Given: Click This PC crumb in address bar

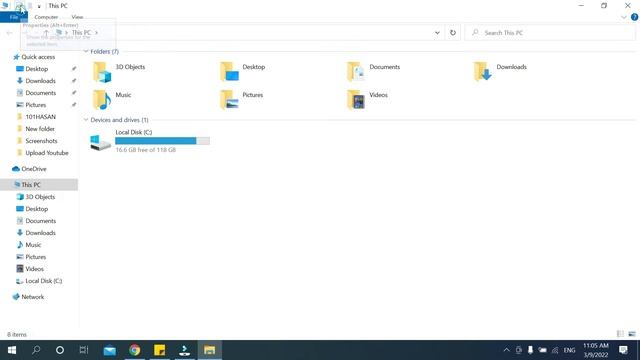Looking at the screenshot, I should 81,33.
